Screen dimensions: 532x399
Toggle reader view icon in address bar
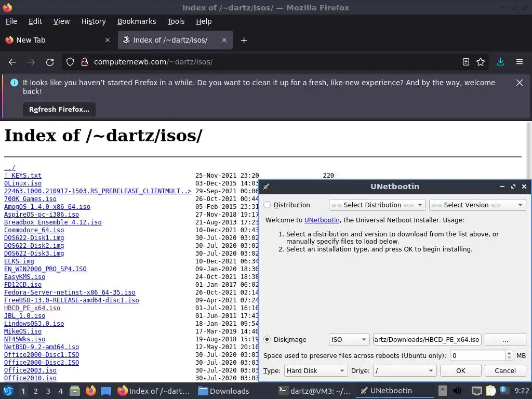[x=466, y=62]
